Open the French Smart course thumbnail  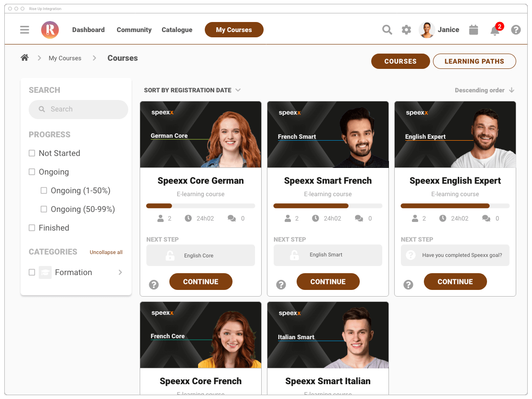pos(328,135)
